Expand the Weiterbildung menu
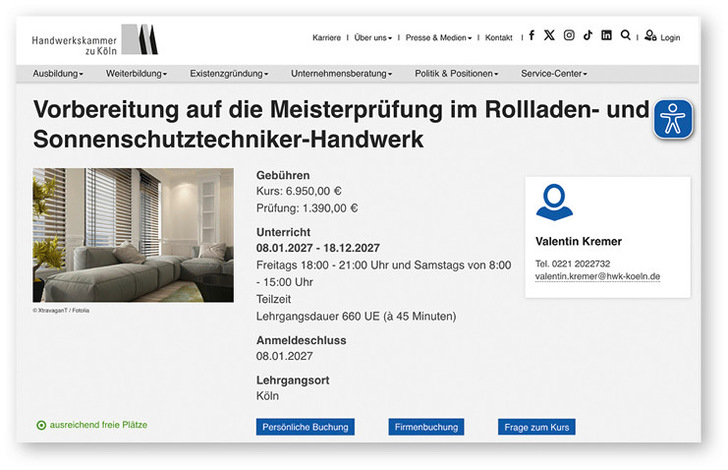The image size is (728, 470). [x=136, y=73]
